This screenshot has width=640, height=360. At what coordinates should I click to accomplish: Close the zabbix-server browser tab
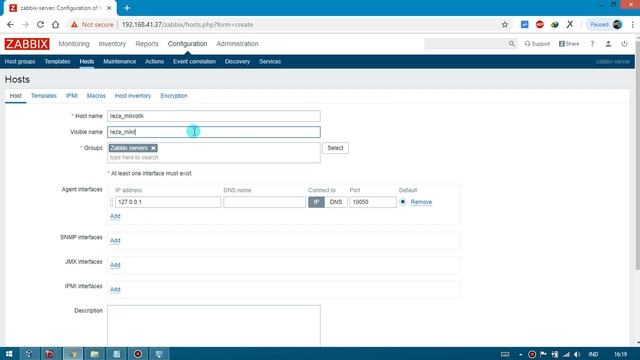(x=109, y=8)
